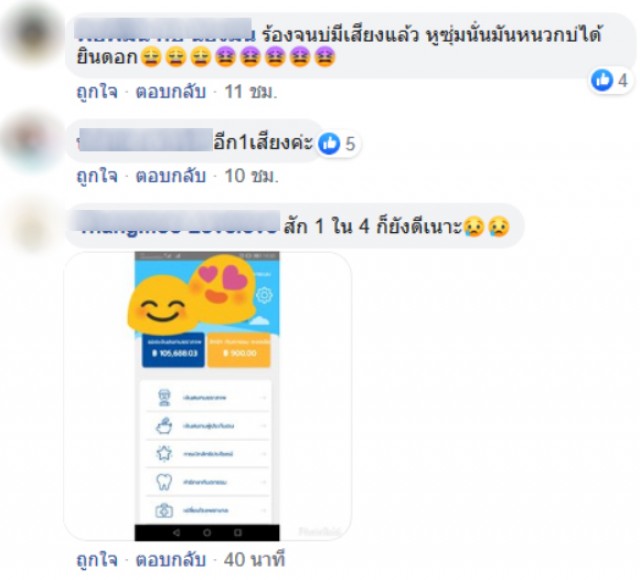
Task: Click the thumbs-up reaction showing 4 likes
Action: [611, 80]
